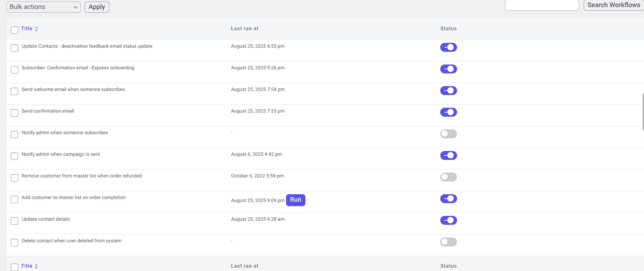Viewport: 644px width, 271px height.
Task: Open Add customer to master list on order completion
Action: pos(74,198)
